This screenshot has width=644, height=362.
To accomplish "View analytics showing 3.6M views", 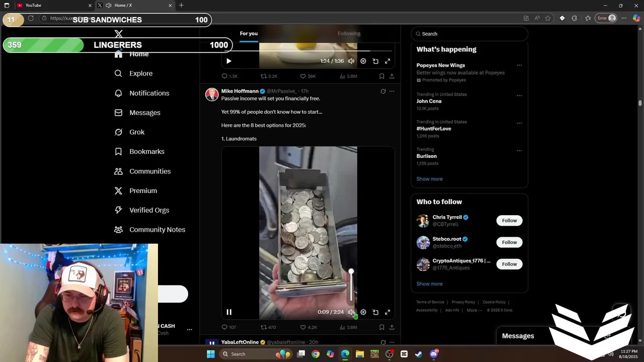I will pyautogui.click(x=348, y=327).
